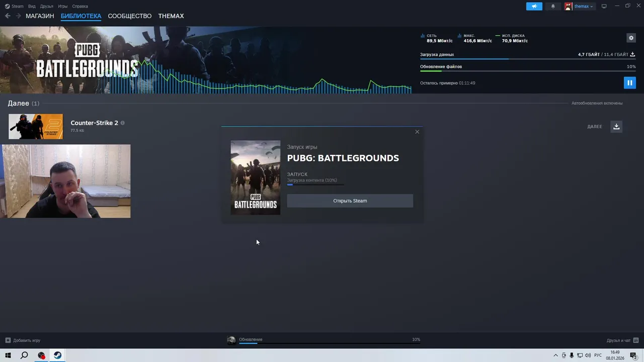Go back with the left arrow
Viewport: 644px width, 362px height.
pyautogui.click(x=8, y=16)
